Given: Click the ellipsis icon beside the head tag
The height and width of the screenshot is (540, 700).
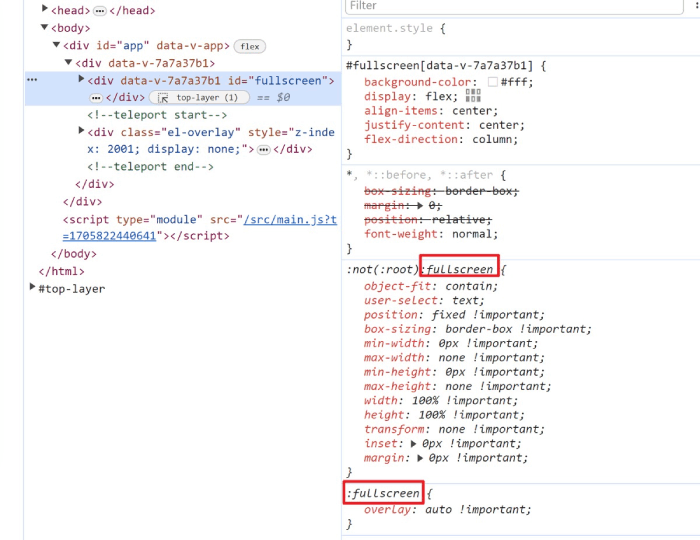Looking at the screenshot, I should point(100,11).
